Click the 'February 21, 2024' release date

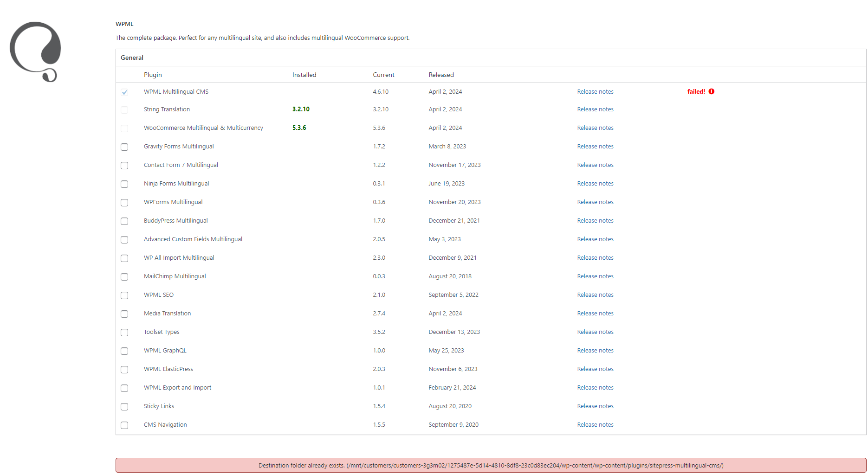click(x=452, y=388)
